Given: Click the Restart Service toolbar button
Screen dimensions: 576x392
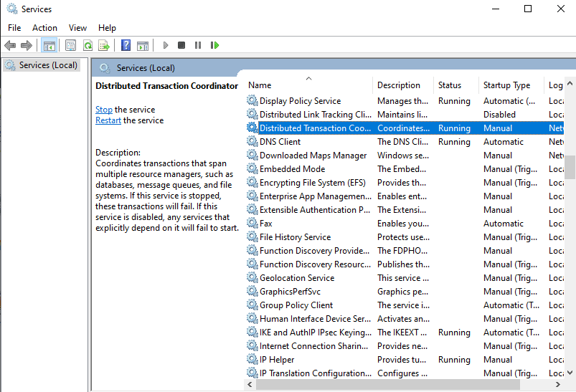Looking at the screenshot, I should tap(214, 45).
